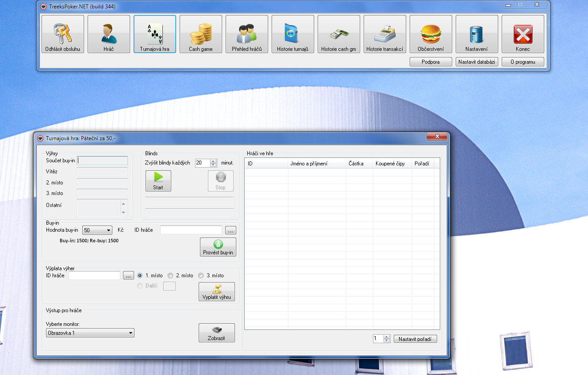Image resolution: width=588 pixels, height=375 pixels.
Task: Click the buy-in ID hráče field
Action: (x=191, y=230)
